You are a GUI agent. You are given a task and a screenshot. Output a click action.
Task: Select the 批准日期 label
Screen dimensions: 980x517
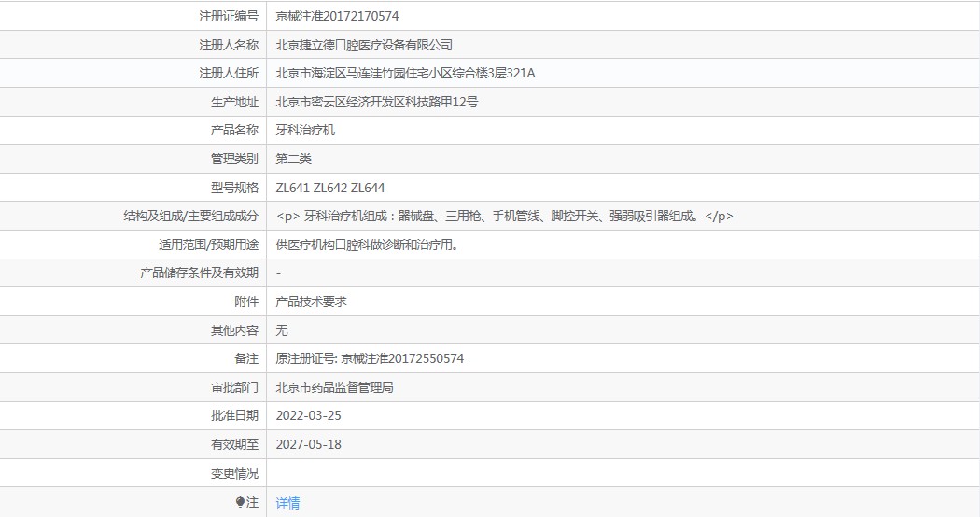pyautogui.click(x=234, y=415)
